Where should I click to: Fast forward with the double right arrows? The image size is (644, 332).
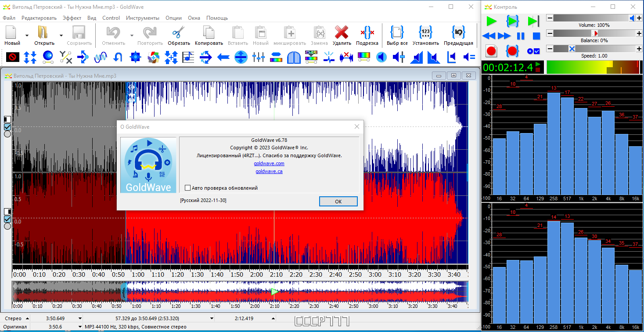[504, 36]
